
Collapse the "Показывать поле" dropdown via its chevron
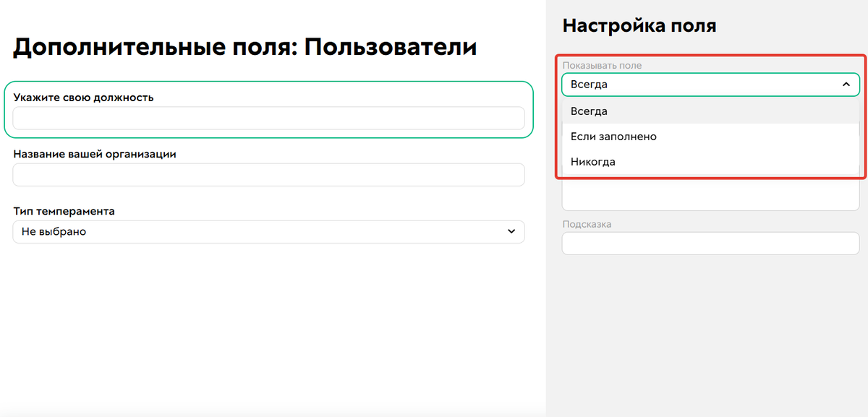coord(845,84)
